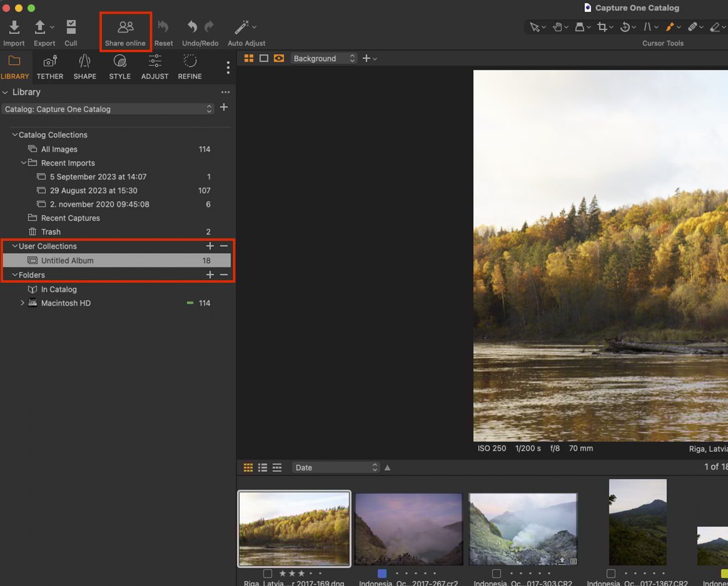Expand the Macintosh HD folder
Screen dimensions: 728x586
22,303
